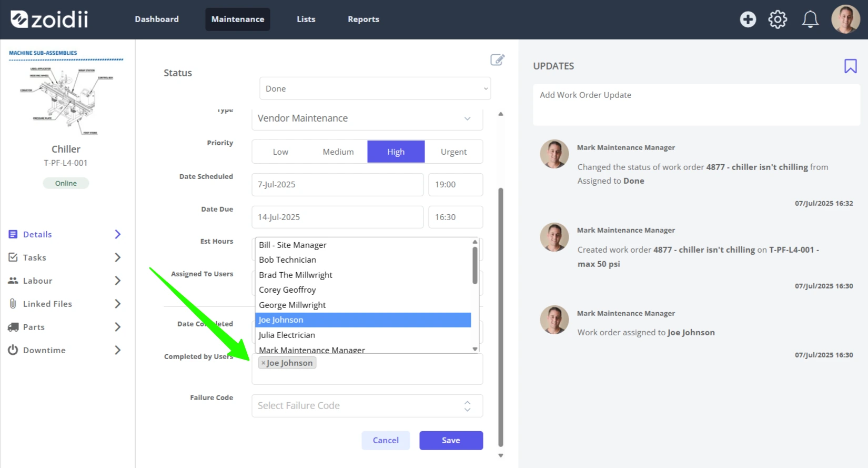The width and height of the screenshot is (868, 468).
Task: Click the user list scrollbar up arrow
Action: (x=475, y=242)
